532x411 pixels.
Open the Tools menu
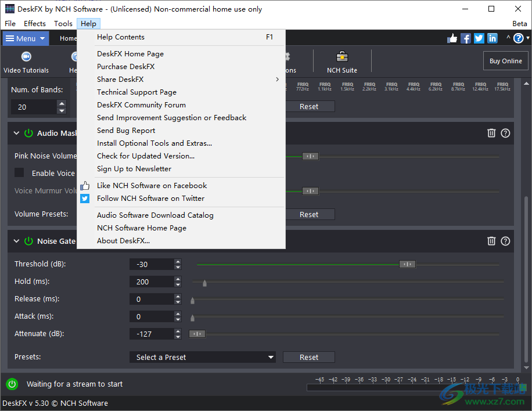tap(63, 23)
